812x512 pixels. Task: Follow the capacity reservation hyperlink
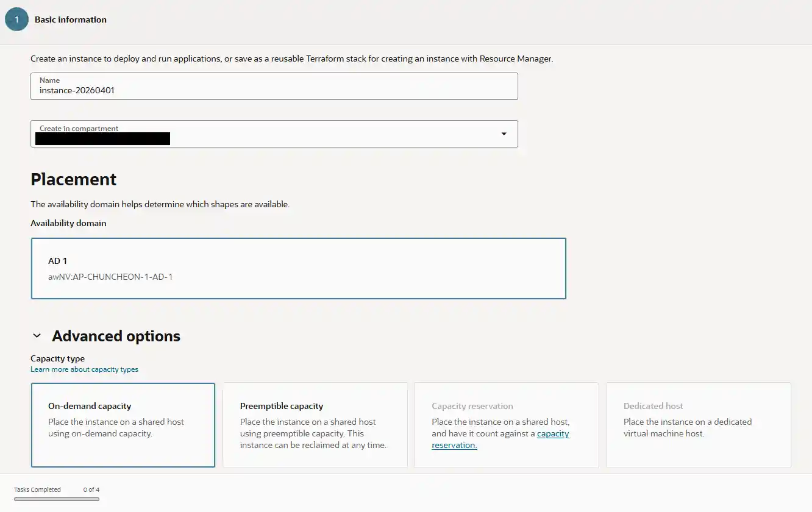point(552,434)
